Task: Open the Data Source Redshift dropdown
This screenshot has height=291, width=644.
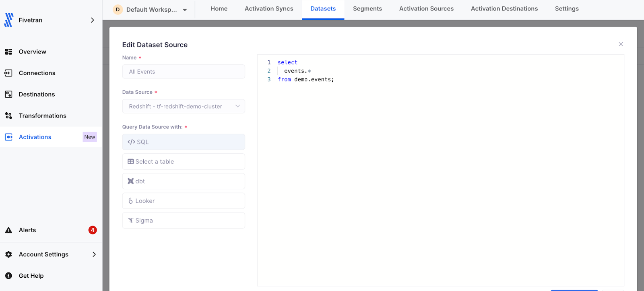Action: tap(184, 106)
